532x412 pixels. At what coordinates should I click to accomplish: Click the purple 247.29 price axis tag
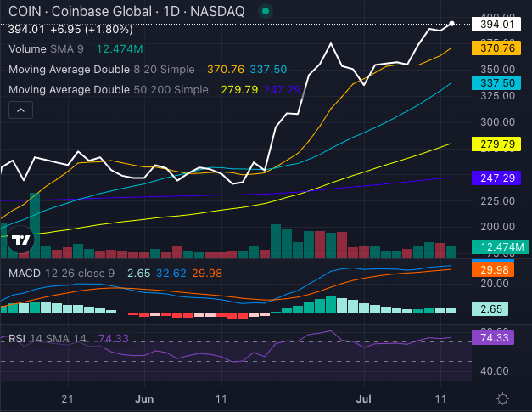[496, 178]
